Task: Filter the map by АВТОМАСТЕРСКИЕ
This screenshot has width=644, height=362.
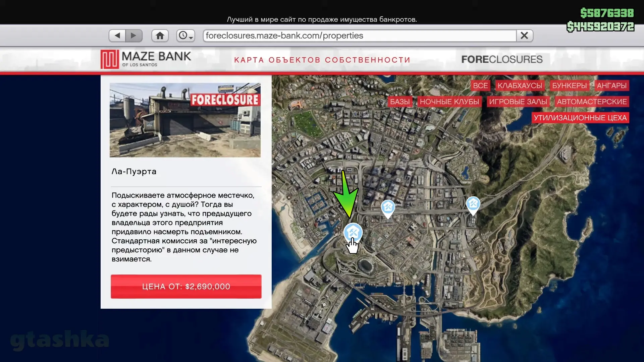Action: point(592,102)
